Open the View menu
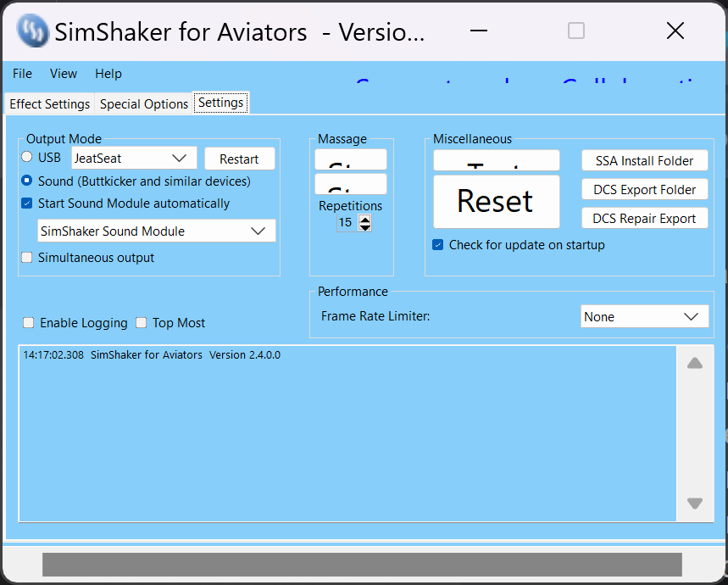The height and width of the screenshot is (585, 728). [x=64, y=74]
